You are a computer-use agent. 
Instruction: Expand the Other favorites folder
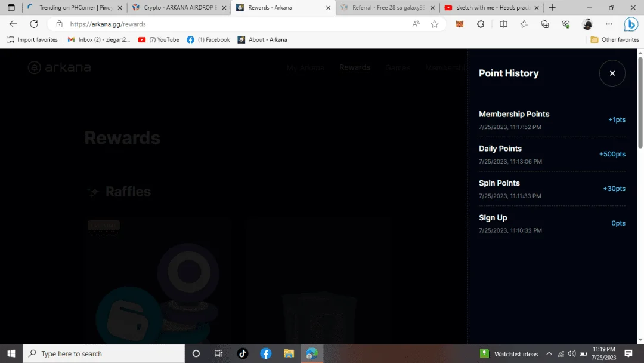point(614,39)
